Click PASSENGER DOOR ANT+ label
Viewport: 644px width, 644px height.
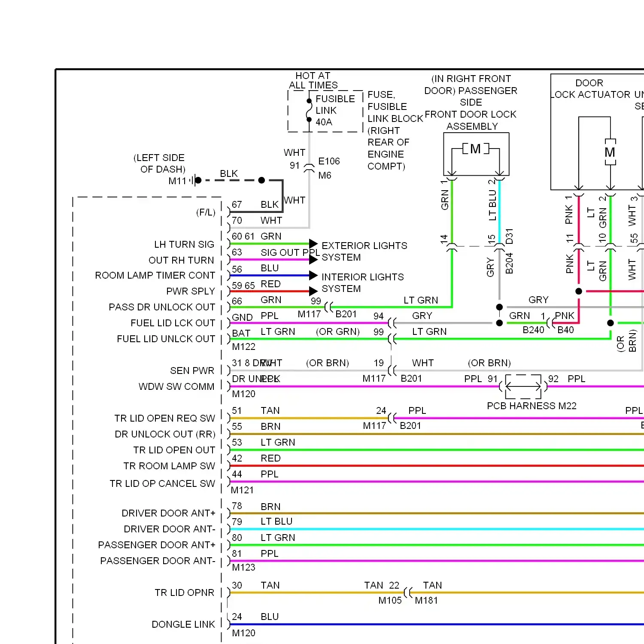click(x=157, y=545)
